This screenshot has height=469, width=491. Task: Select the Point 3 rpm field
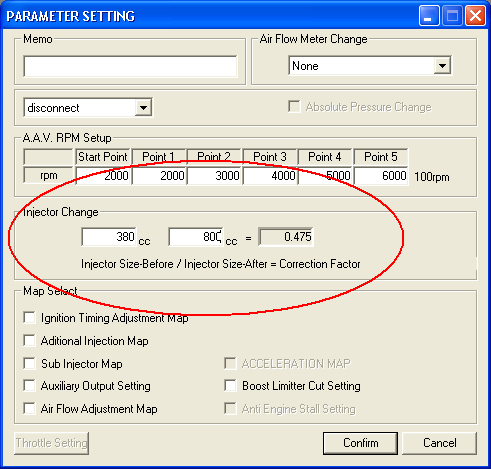pyautogui.click(x=270, y=175)
